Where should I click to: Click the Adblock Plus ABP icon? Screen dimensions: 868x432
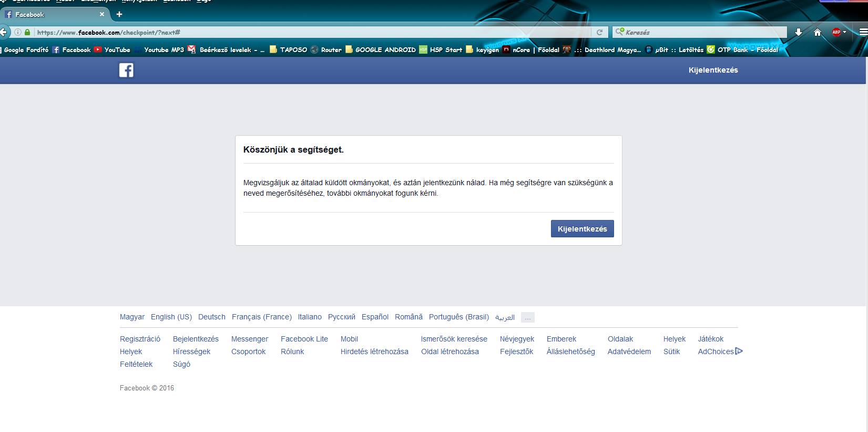(836, 32)
